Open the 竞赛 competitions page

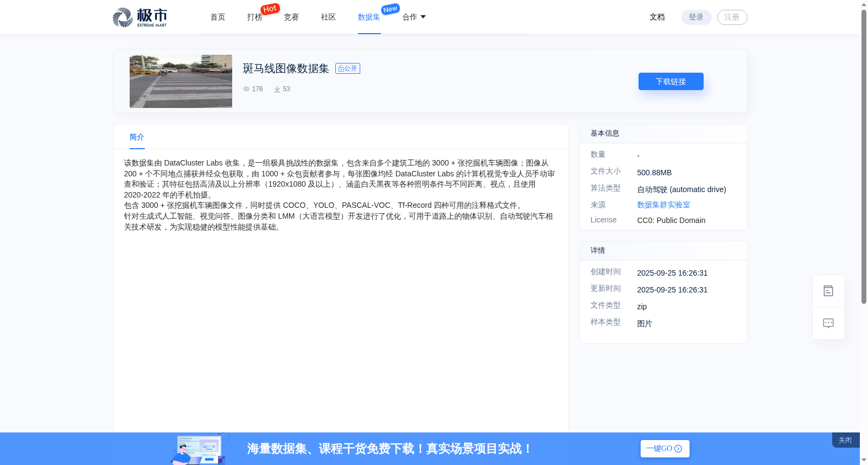tap(291, 17)
